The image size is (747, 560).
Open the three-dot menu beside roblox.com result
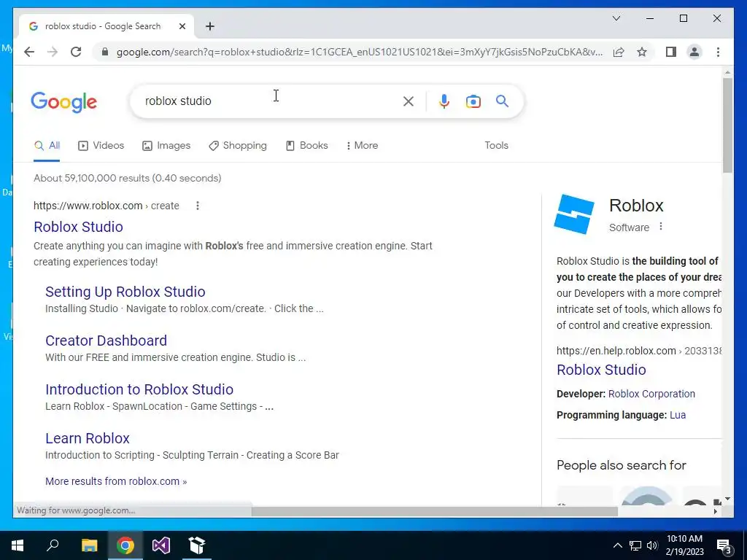(x=197, y=206)
